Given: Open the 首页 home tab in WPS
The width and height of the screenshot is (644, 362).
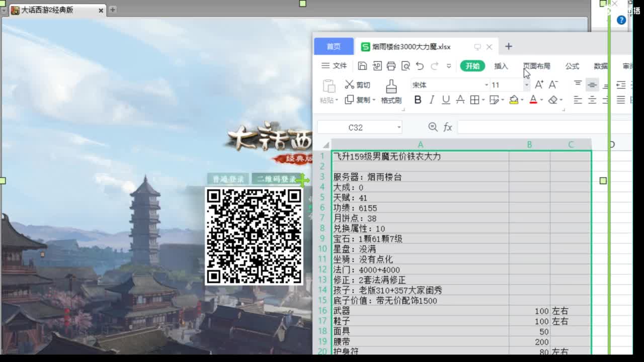Looking at the screenshot, I should [334, 46].
